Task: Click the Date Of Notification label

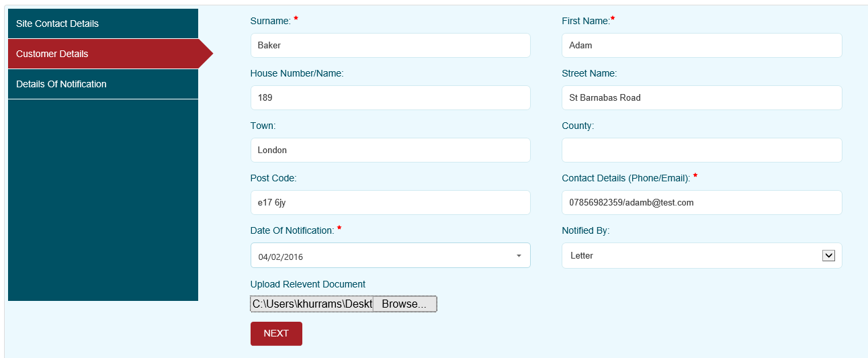Action: click(292, 230)
